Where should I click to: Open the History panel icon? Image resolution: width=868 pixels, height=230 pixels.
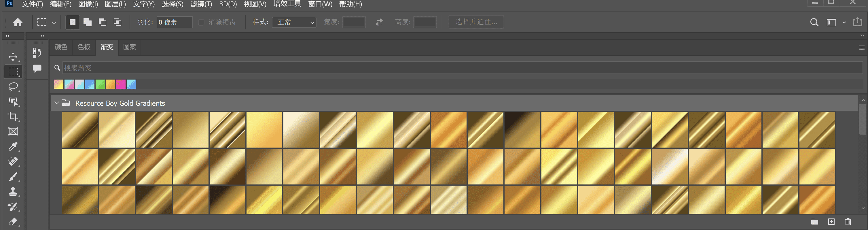click(37, 53)
